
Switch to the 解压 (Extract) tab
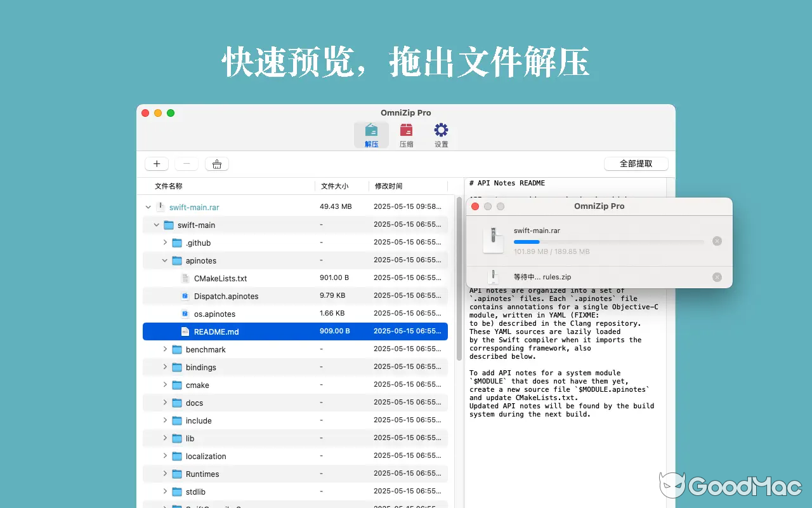coord(371,133)
